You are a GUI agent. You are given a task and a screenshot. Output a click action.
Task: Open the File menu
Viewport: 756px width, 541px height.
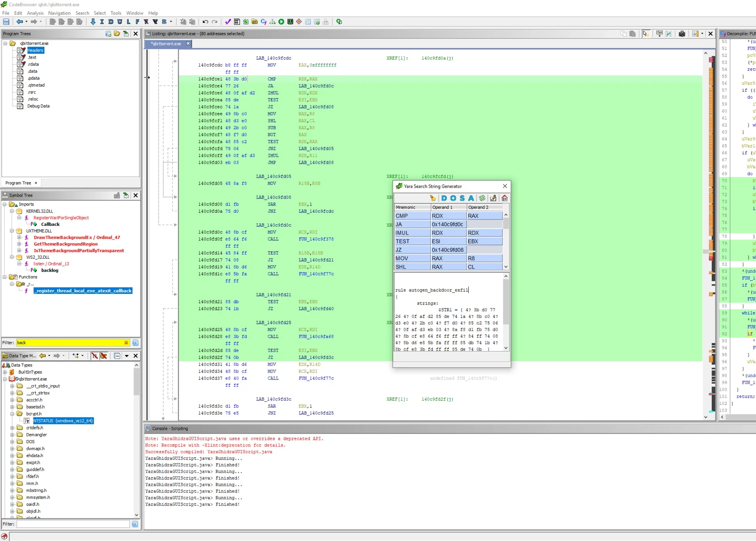click(x=6, y=13)
